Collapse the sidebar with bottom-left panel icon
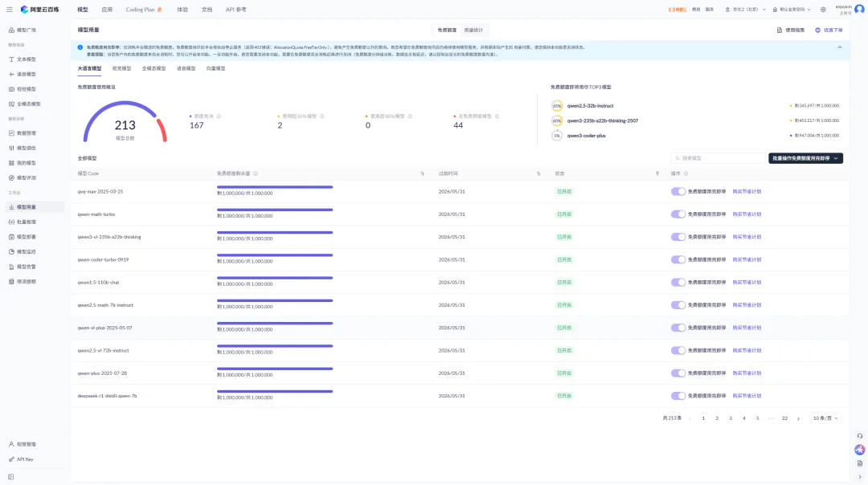868x485 pixels. pos(11,477)
